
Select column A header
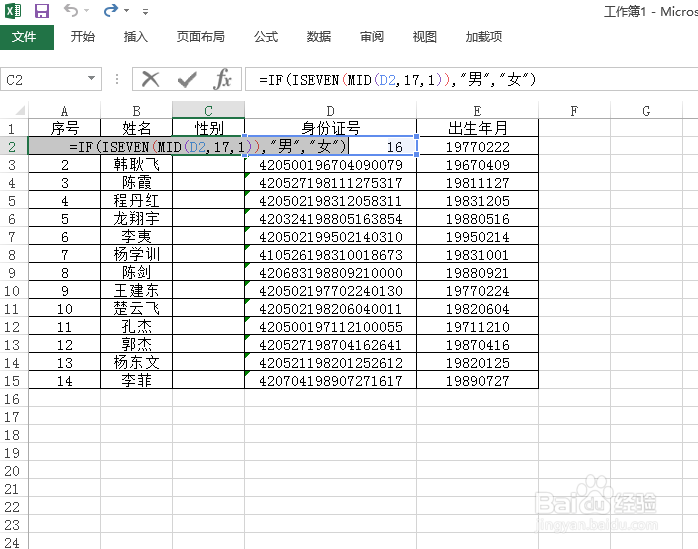point(65,110)
